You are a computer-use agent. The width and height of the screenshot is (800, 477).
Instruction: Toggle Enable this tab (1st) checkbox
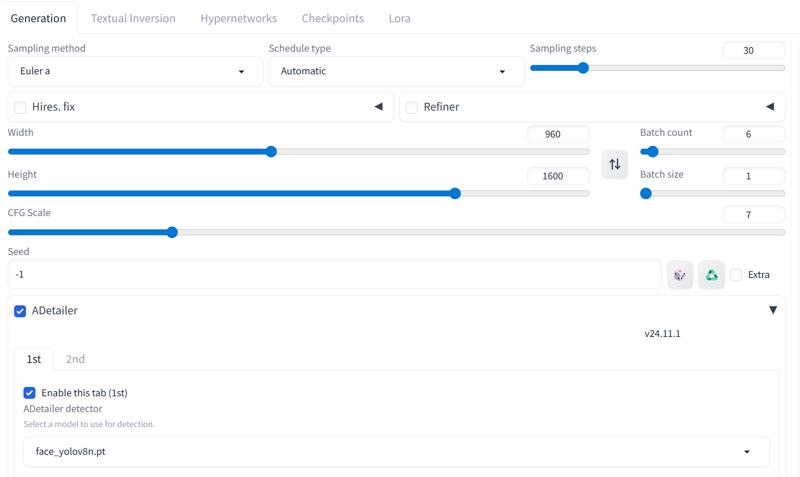point(30,393)
